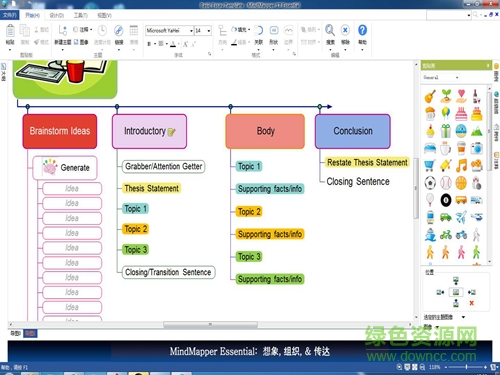
Task: Place image right of topic in position box
Action: [x=472, y=292]
